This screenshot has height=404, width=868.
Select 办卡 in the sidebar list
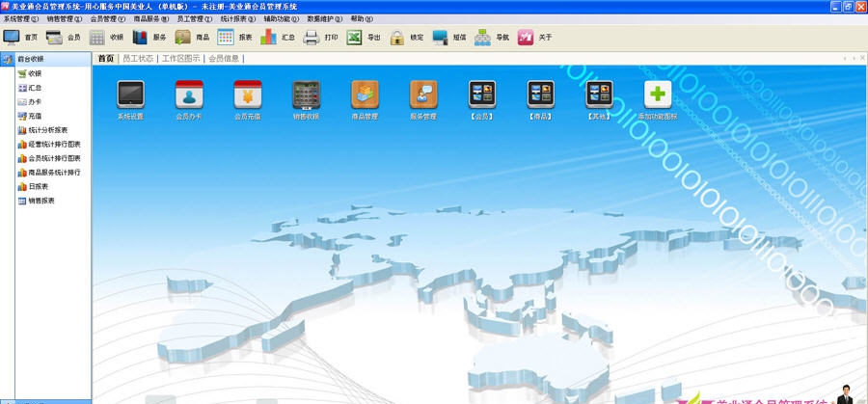35,102
